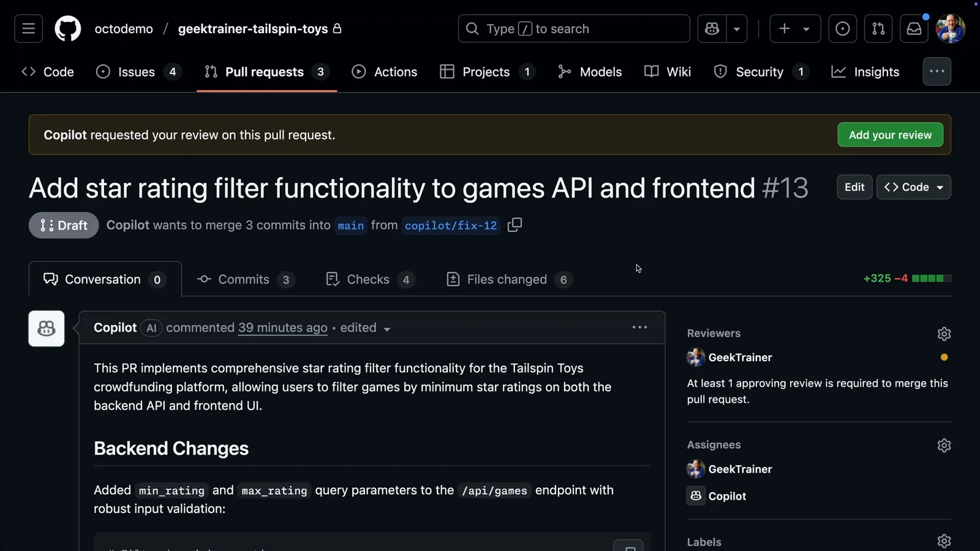Screen dimensions: 980x551
Task: Open Copilot author link in comment
Action: tap(115, 328)
